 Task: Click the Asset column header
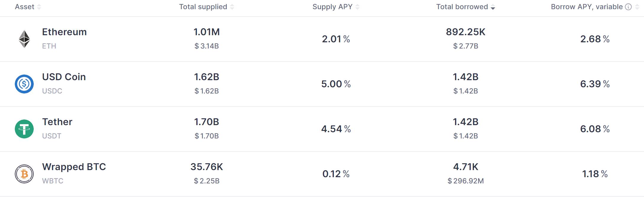point(25,7)
